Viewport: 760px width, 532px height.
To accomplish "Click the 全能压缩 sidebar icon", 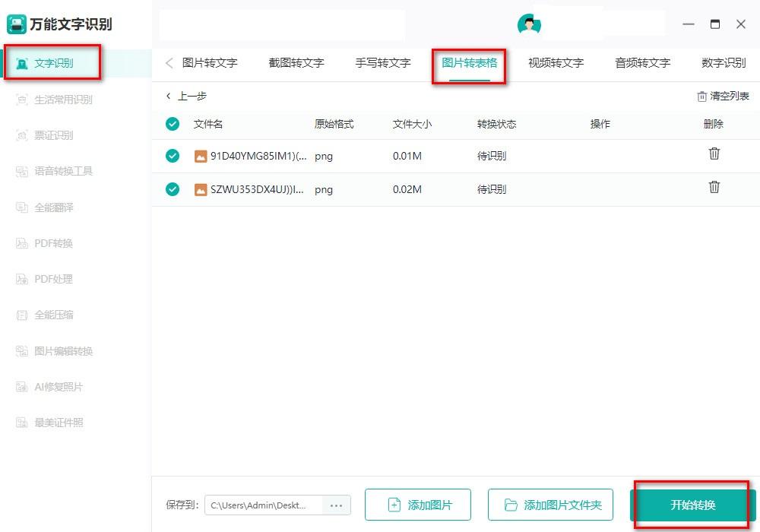I will tap(22, 315).
